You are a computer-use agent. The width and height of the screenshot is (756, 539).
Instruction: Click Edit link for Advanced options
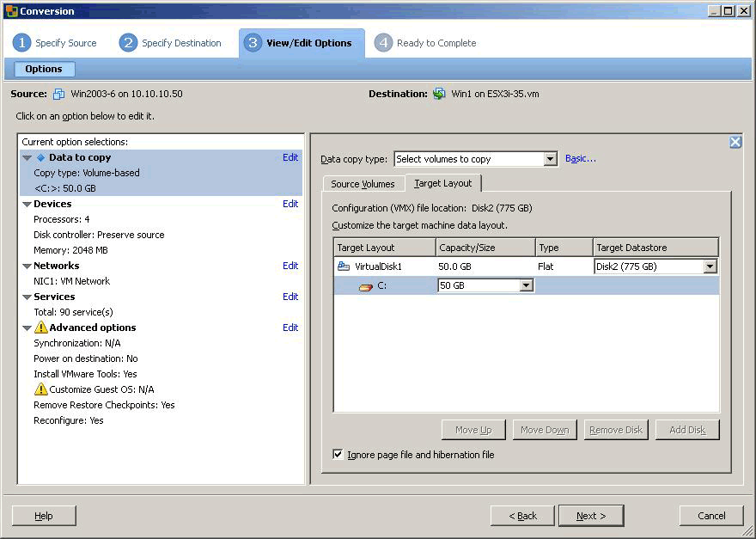coord(290,328)
